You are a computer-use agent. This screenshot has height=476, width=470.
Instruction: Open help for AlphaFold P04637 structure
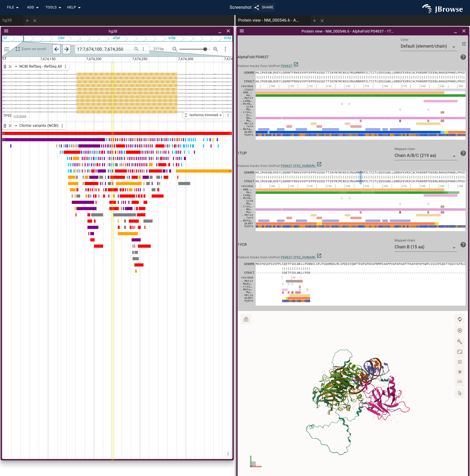click(463, 57)
